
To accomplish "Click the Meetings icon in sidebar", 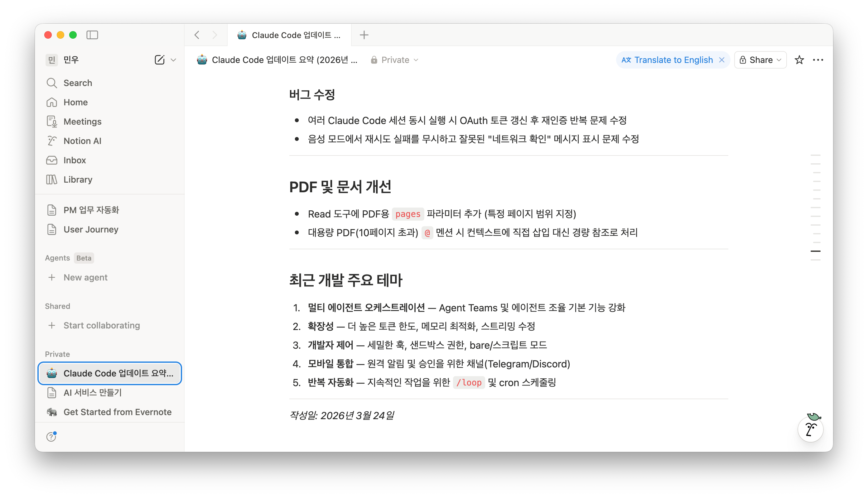I will [x=52, y=122].
